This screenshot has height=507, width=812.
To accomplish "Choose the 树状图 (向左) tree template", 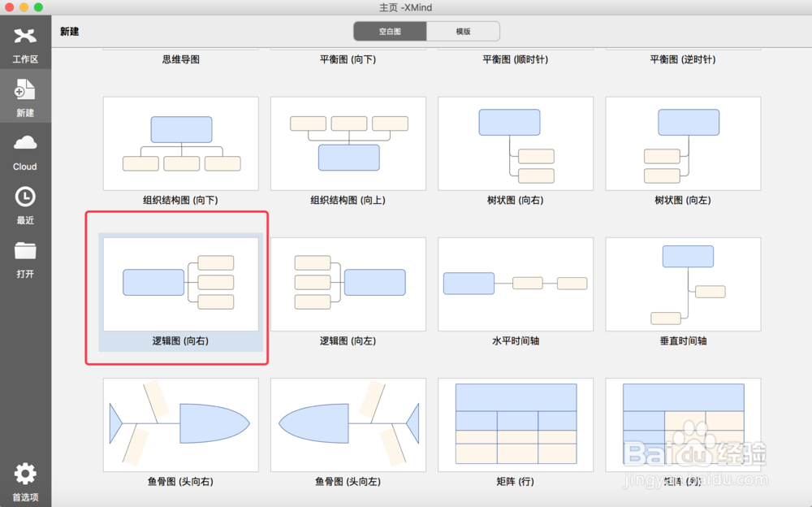I will point(683,143).
